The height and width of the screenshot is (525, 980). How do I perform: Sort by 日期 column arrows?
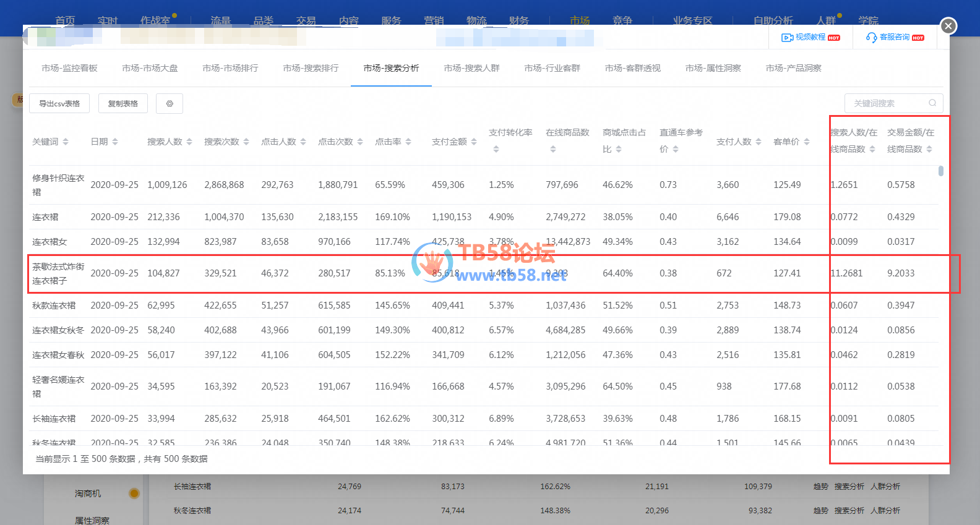(x=115, y=142)
